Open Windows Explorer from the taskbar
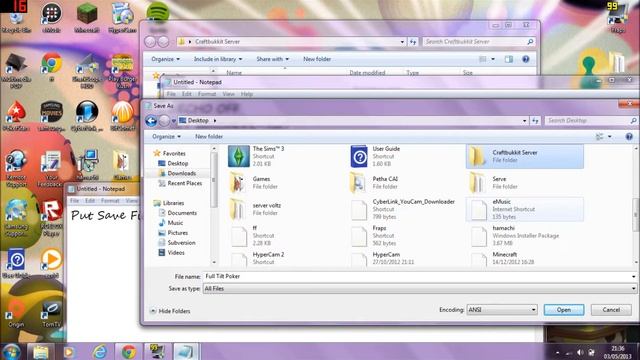 [x=40, y=351]
